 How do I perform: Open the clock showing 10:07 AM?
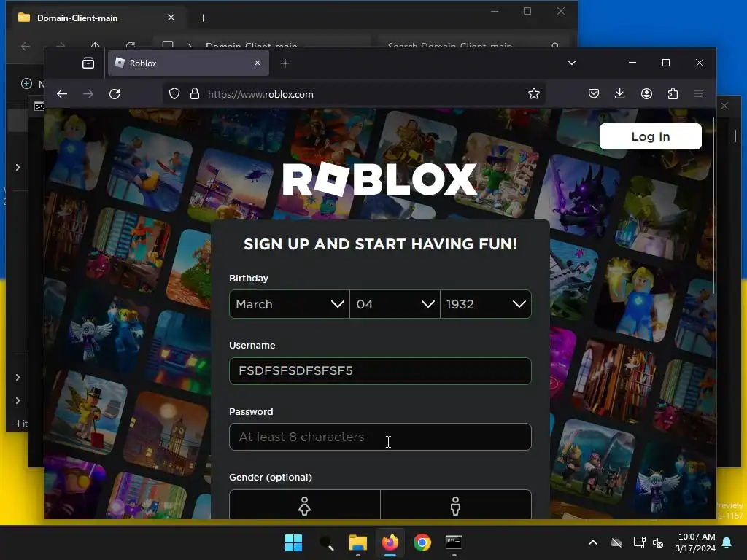[x=695, y=542]
